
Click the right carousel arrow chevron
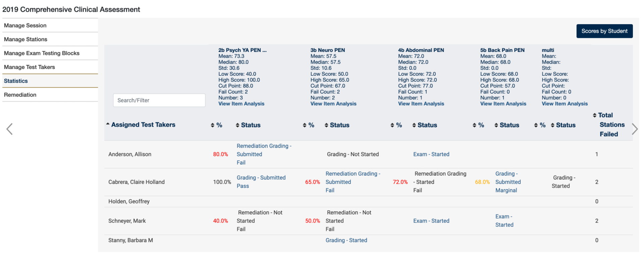634,129
